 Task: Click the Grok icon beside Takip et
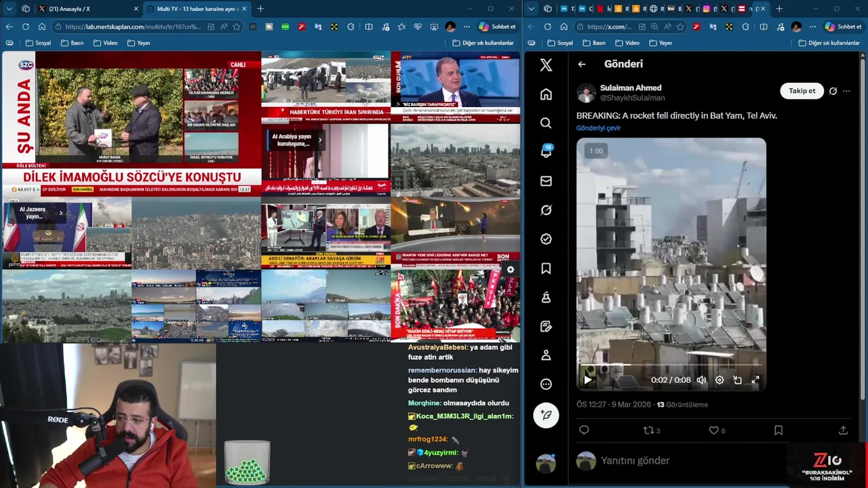(x=833, y=91)
